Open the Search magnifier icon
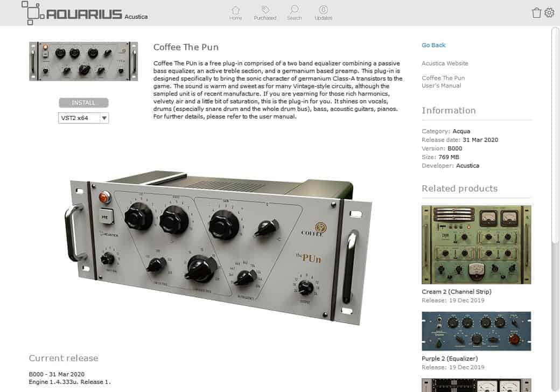The height and width of the screenshot is (392, 560). click(294, 10)
